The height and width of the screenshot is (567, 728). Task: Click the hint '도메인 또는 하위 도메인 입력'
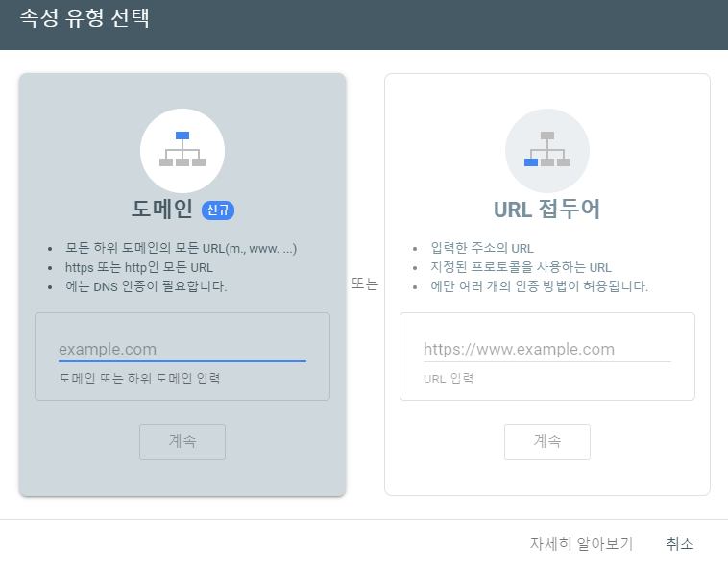139,379
